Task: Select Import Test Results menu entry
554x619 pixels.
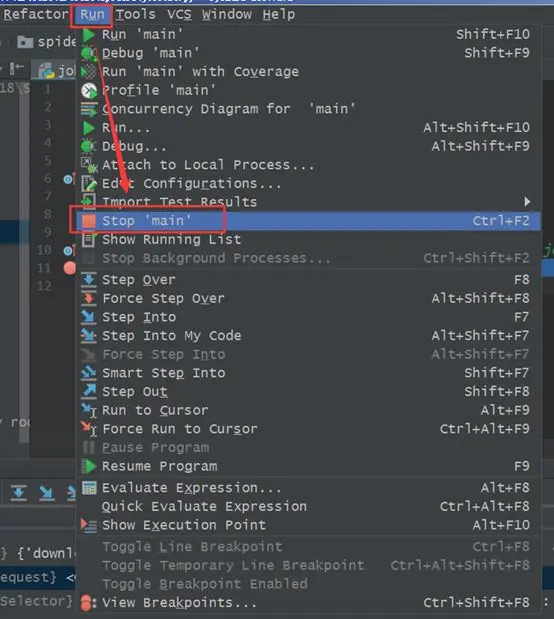Action: pos(308,202)
